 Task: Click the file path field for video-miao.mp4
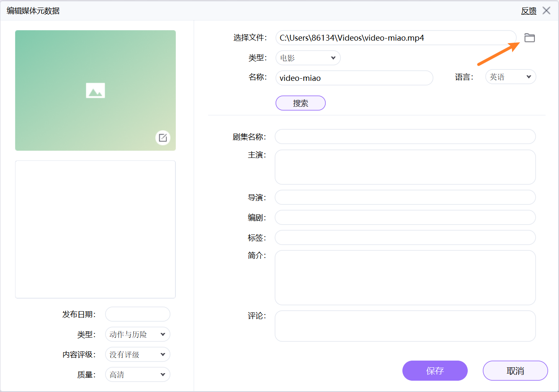pos(396,38)
